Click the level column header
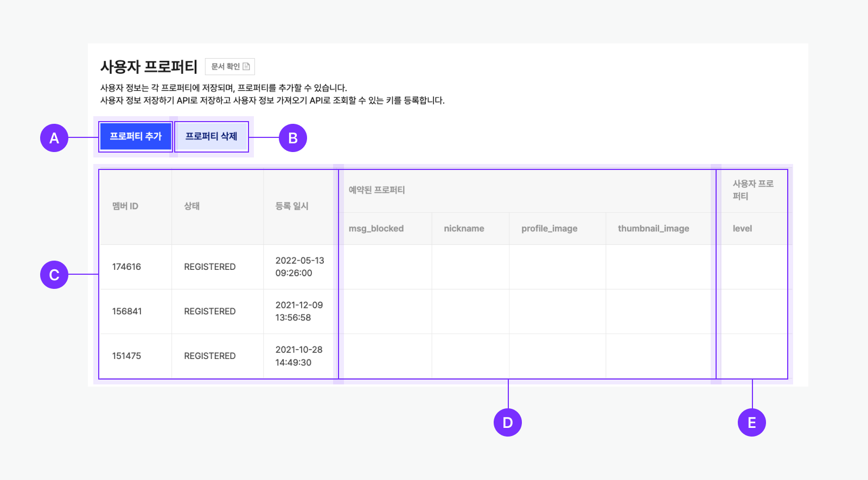This screenshot has height=480, width=868. point(742,229)
